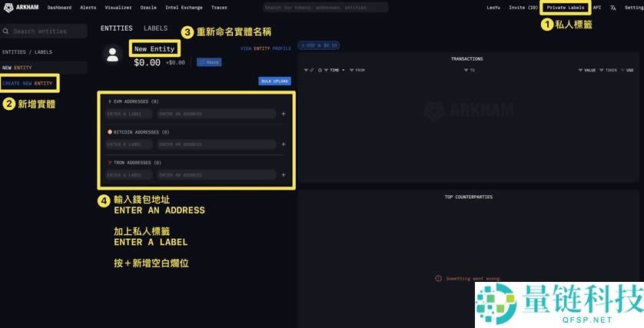Focus the Search entities field

[x=44, y=31]
